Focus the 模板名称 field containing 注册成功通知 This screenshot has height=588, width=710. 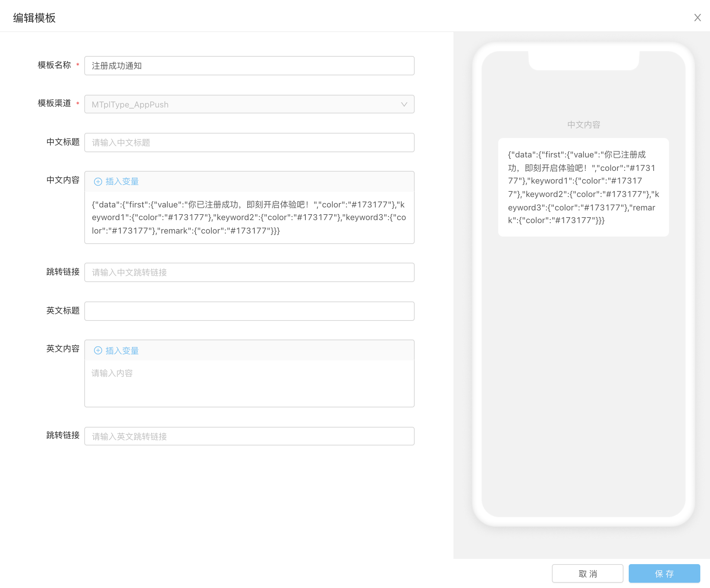click(249, 66)
